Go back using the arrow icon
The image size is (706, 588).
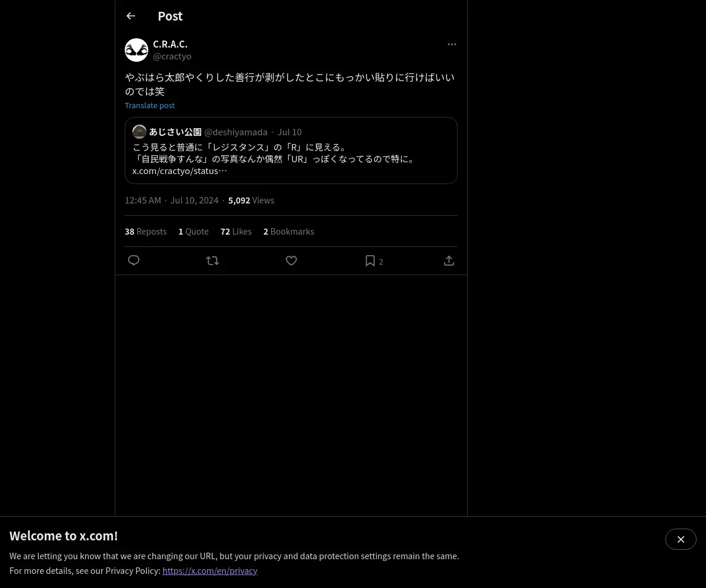pyautogui.click(x=131, y=16)
